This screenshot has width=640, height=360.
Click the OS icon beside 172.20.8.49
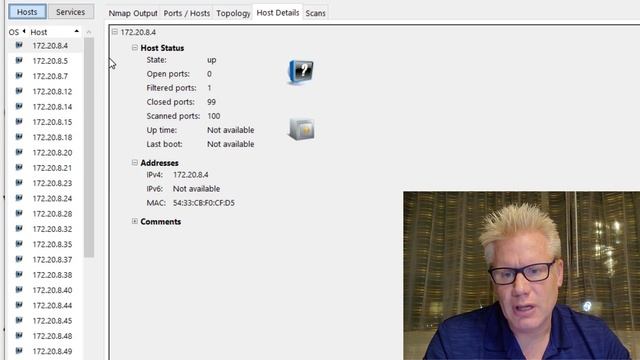point(19,351)
